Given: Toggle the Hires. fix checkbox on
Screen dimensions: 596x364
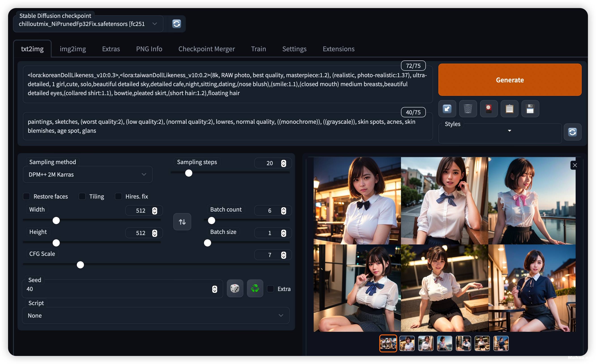Looking at the screenshot, I should pos(118,196).
